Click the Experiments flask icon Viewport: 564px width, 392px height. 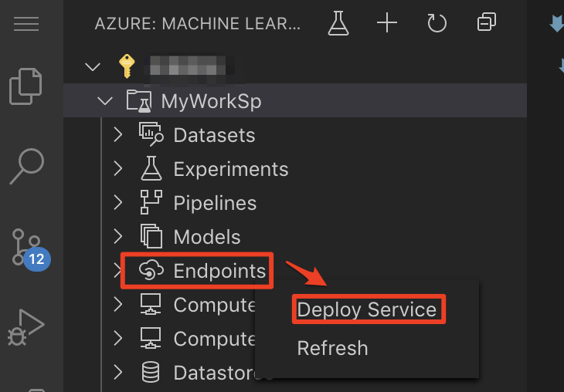pyautogui.click(x=151, y=168)
